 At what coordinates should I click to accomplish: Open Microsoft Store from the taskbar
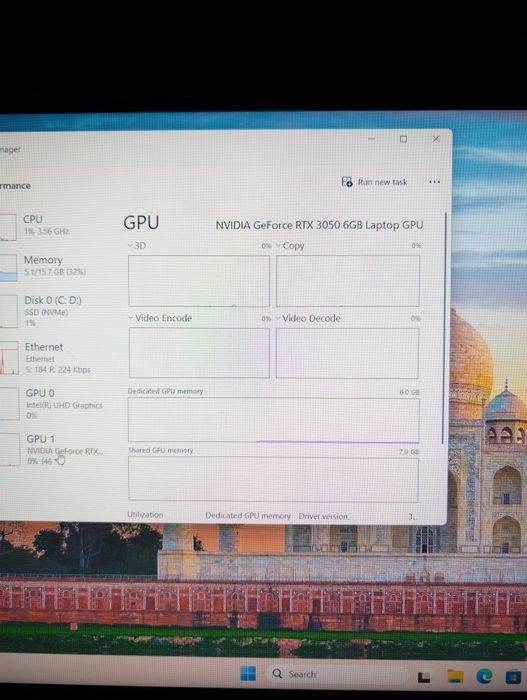click(513, 676)
